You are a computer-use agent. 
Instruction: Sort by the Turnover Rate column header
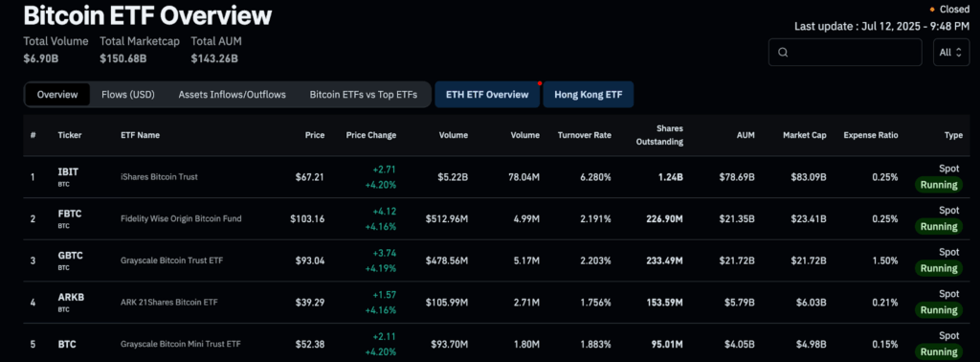pos(585,135)
